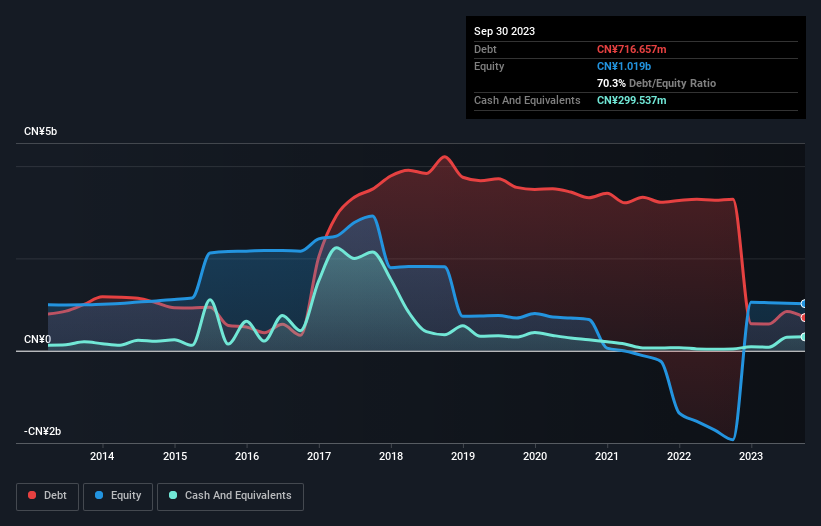Toggle the Equity series legend button
Viewport: 821px width, 526px height.
click(118, 496)
